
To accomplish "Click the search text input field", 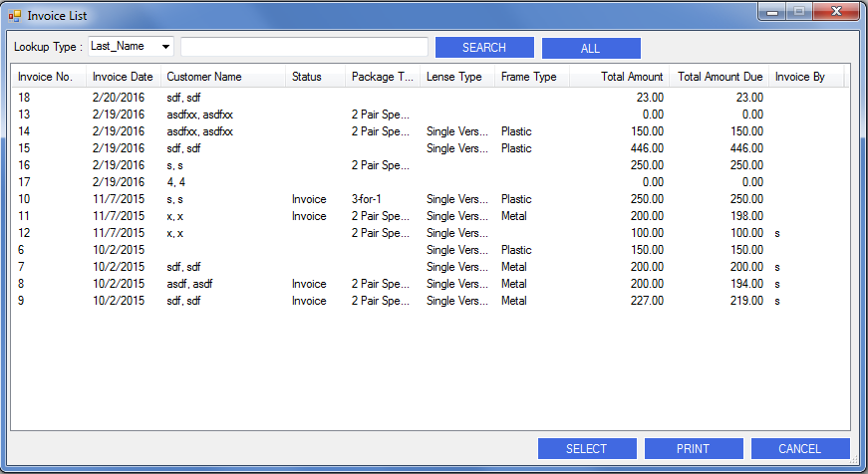I will (x=304, y=47).
